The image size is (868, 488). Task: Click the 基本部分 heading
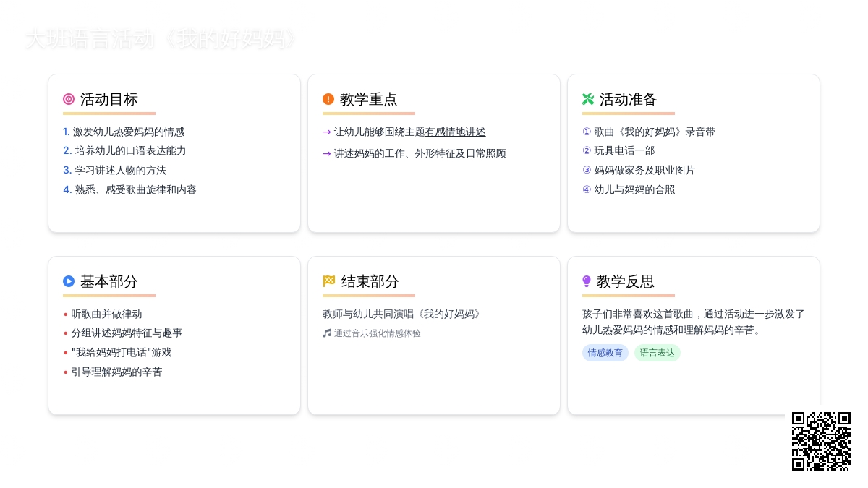coord(109,281)
